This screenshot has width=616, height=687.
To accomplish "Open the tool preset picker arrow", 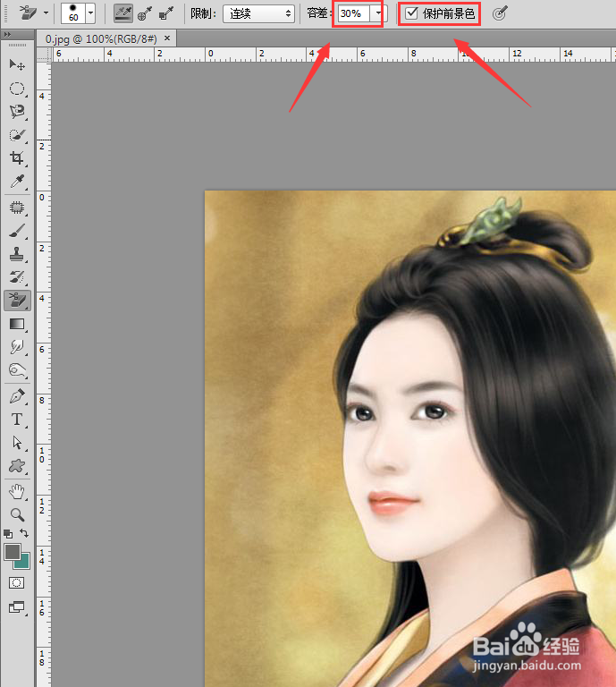I will click(46, 13).
